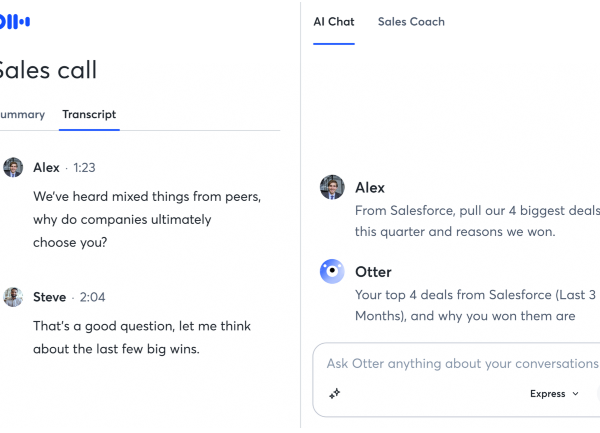Click in the Ask Otter input field
The image size is (600, 433).
(x=462, y=363)
